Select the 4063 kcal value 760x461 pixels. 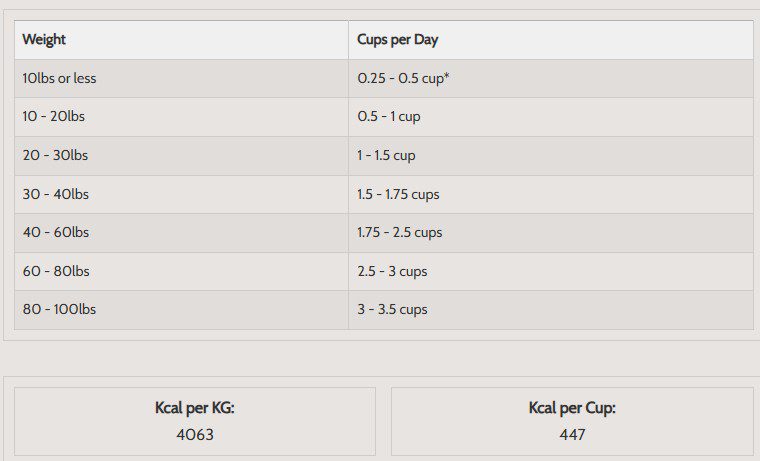tap(194, 435)
